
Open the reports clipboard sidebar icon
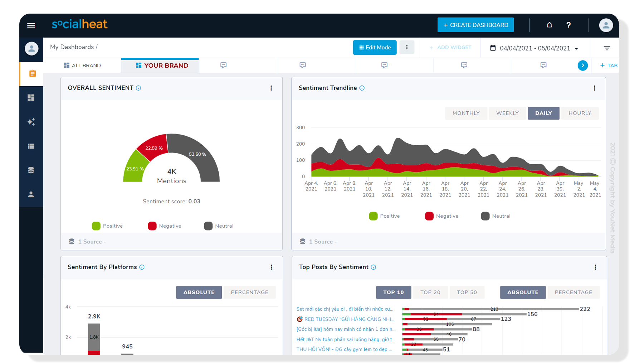tap(32, 73)
